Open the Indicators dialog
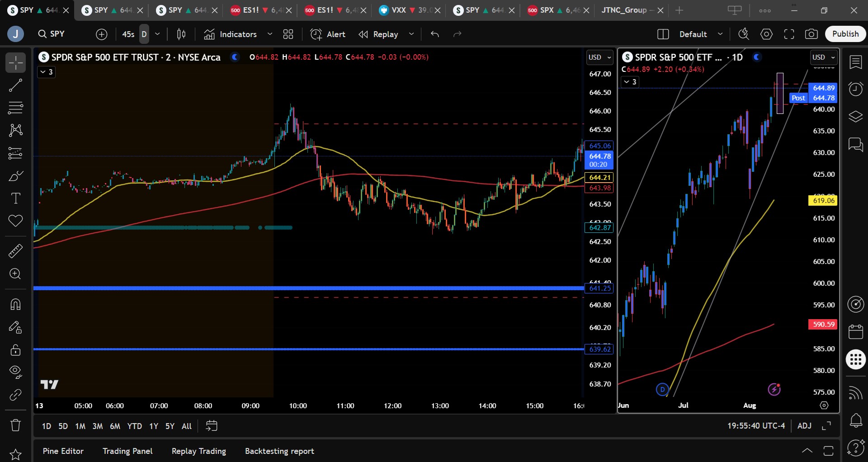This screenshot has height=462, width=868. point(230,34)
